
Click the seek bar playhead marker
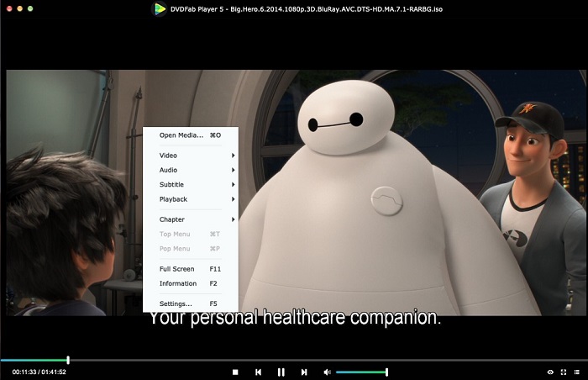68,360
